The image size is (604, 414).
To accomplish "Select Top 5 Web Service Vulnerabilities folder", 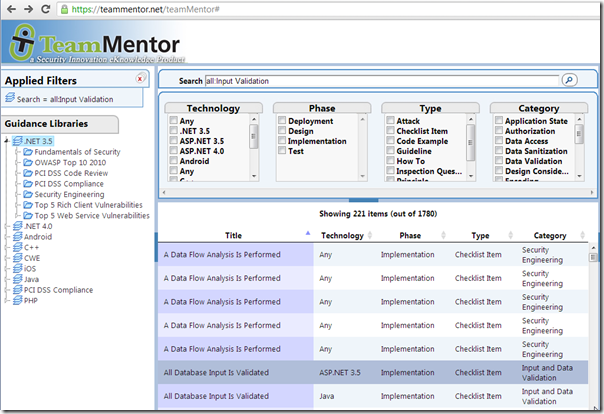I will point(92,216).
